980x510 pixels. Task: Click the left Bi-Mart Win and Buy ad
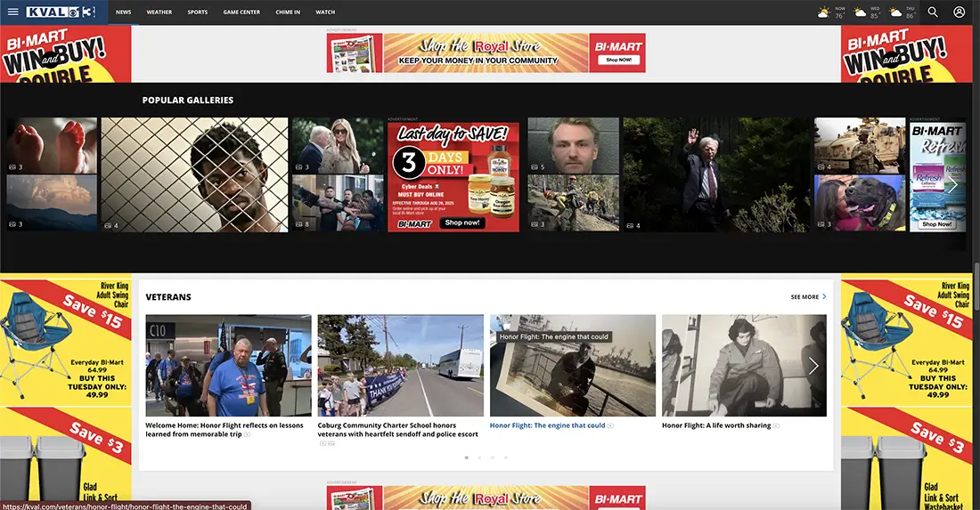point(66,53)
